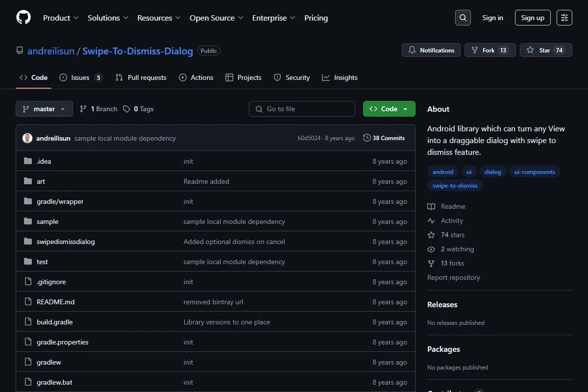Toggle Notifications for this repository
This screenshot has width=588, height=392.
tap(431, 50)
